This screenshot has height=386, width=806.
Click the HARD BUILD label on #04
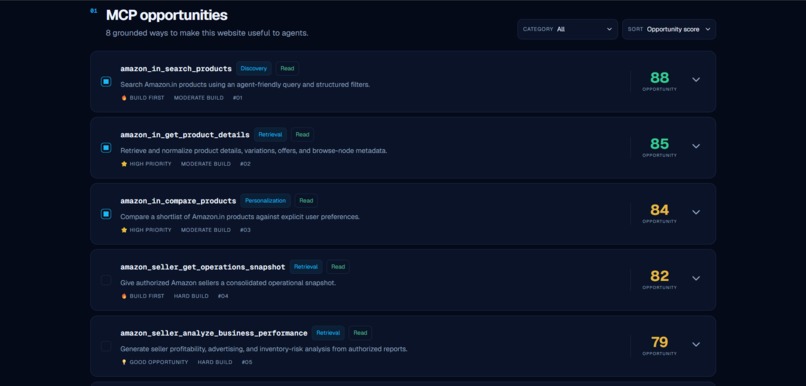[191, 296]
